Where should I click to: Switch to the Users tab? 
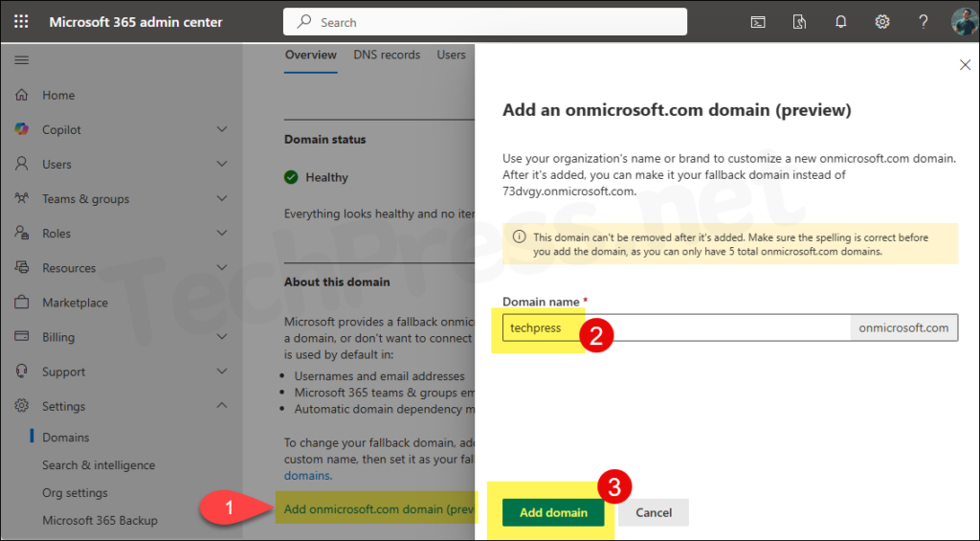coord(452,55)
